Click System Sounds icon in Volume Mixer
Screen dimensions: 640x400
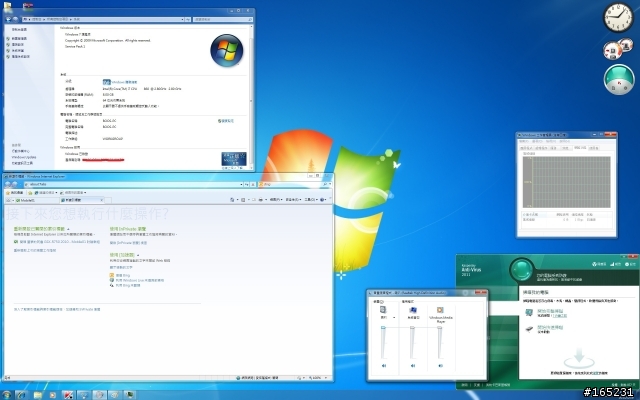(413, 310)
